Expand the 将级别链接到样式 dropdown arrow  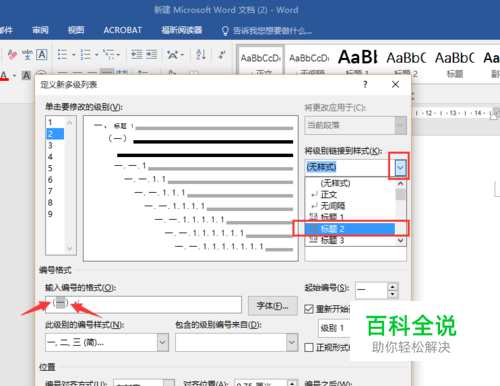coord(400,168)
